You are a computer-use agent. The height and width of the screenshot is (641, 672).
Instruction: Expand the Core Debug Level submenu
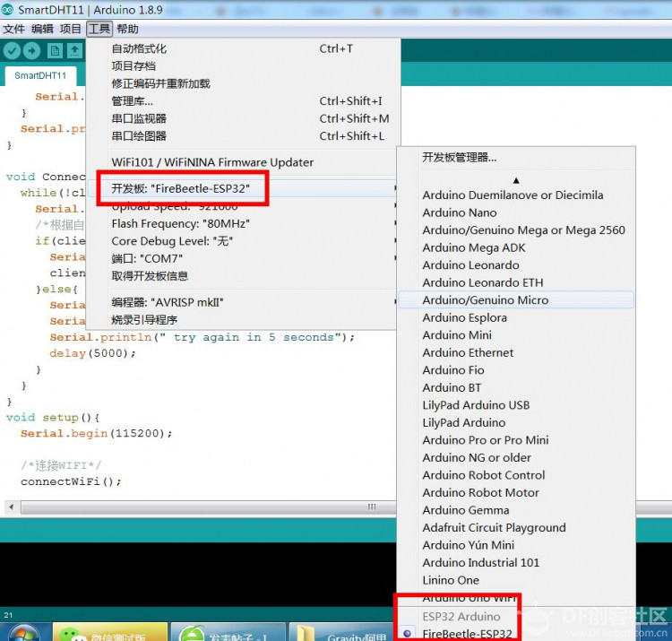[244, 241]
